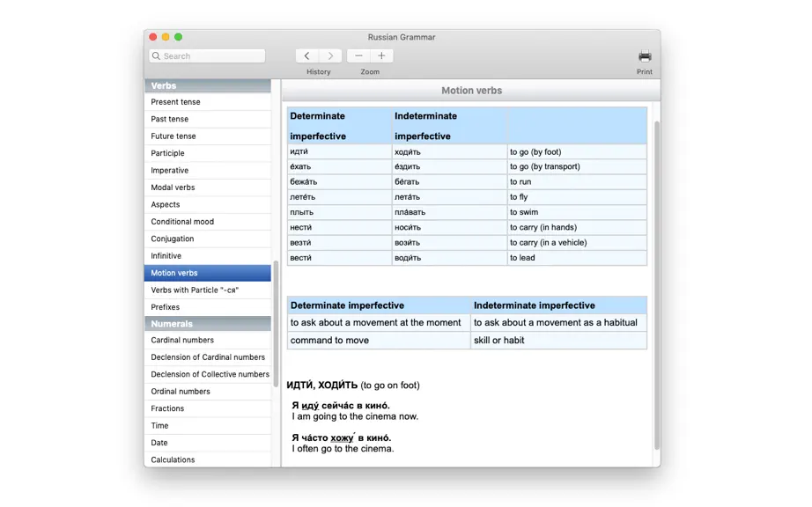Screen dimensions: 812x507
Task: Select Prefixes in the sidebar
Action: click(208, 307)
